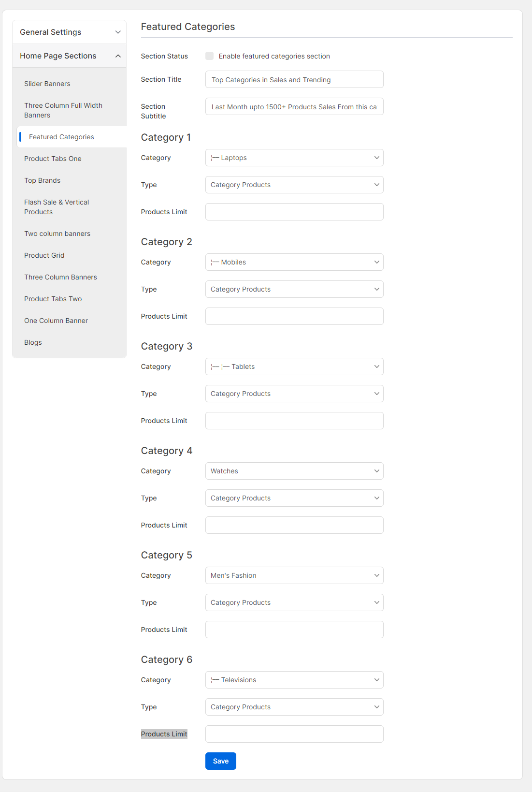Click the Section Title input field
This screenshot has width=532, height=792.
coord(294,80)
